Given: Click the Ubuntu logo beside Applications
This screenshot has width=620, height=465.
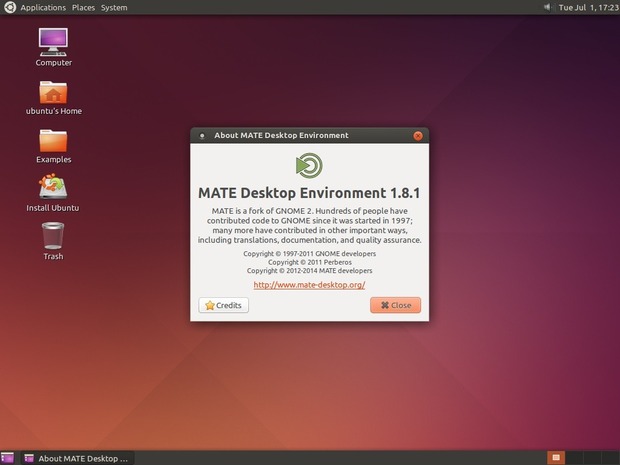Looking at the screenshot, I should (x=9, y=7).
